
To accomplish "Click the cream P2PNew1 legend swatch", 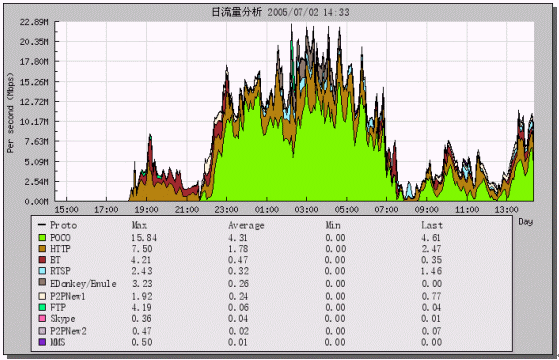I will click(42, 296).
